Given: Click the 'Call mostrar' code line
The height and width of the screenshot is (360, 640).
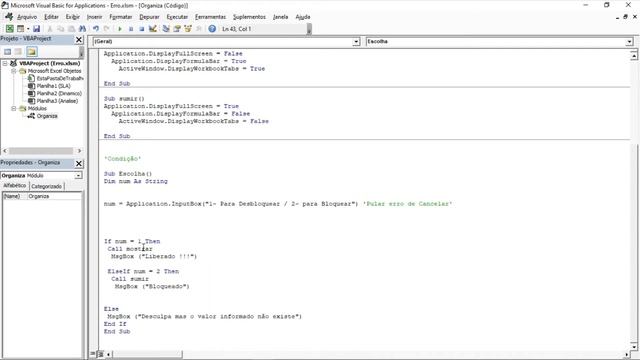Looking at the screenshot, I should coord(130,249).
